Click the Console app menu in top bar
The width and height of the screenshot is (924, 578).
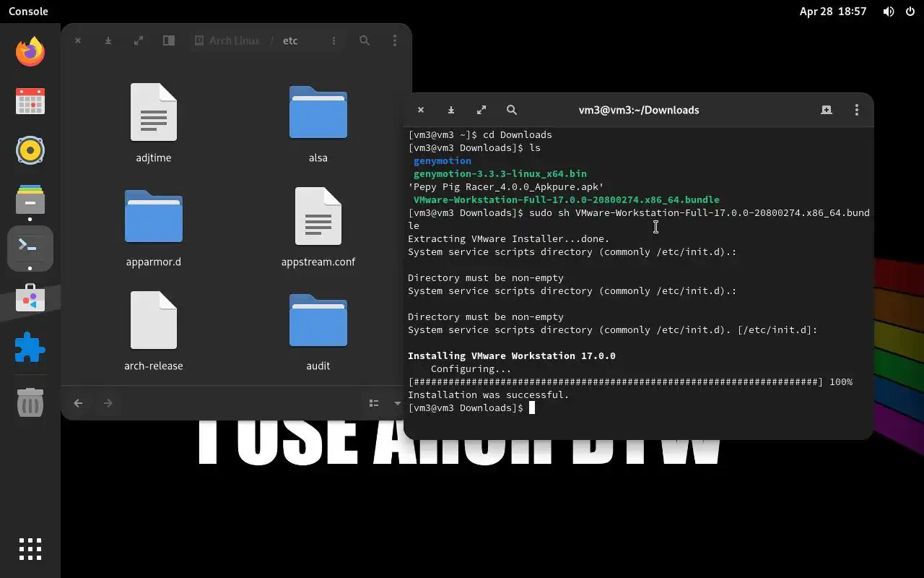pos(28,11)
